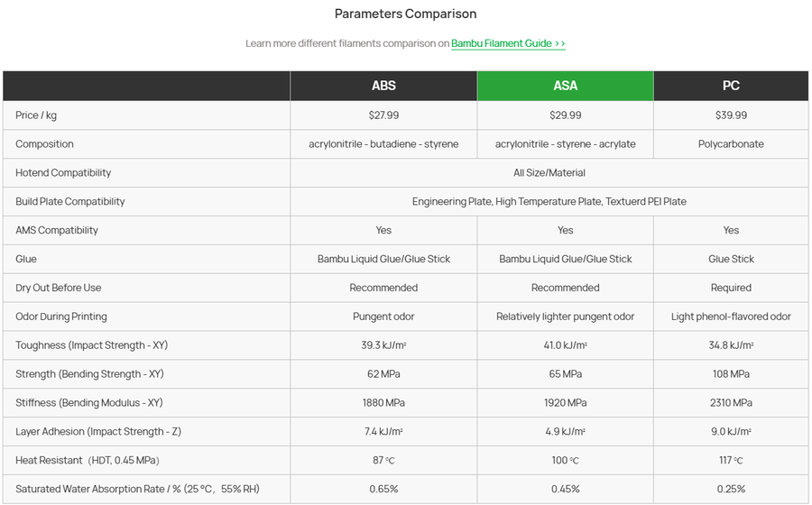Click the 108 MPa bending strength value

tap(731, 373)
